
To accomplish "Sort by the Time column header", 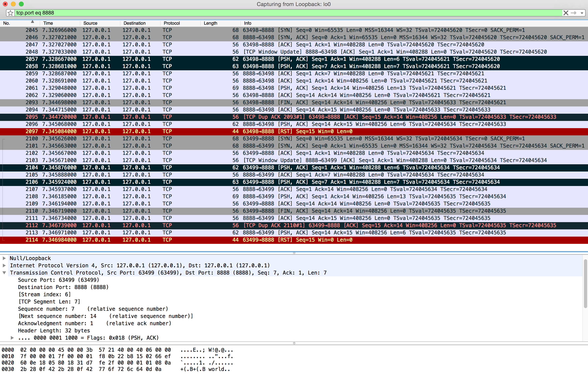I will click(x=48, y=23).
